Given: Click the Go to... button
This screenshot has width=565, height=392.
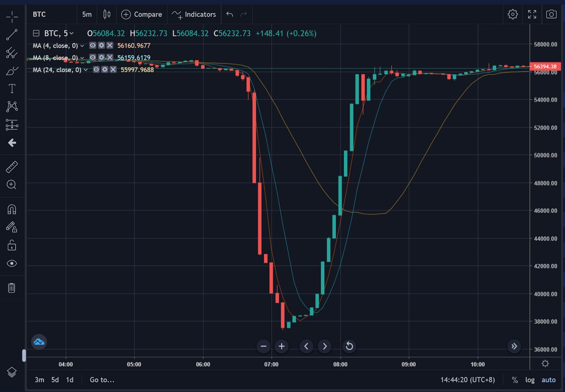Looking at the screenshot, I should [102, 379].
